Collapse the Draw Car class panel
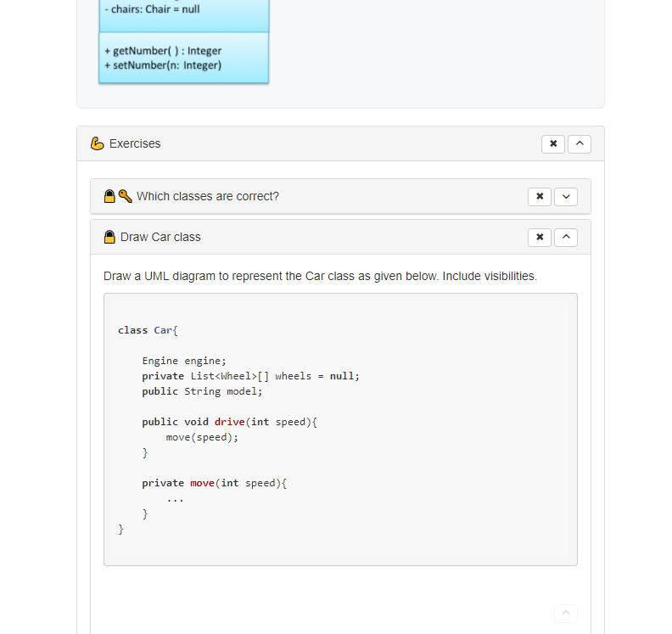Image resolution: width=672 pixels, height=634 pixels. 566,238
